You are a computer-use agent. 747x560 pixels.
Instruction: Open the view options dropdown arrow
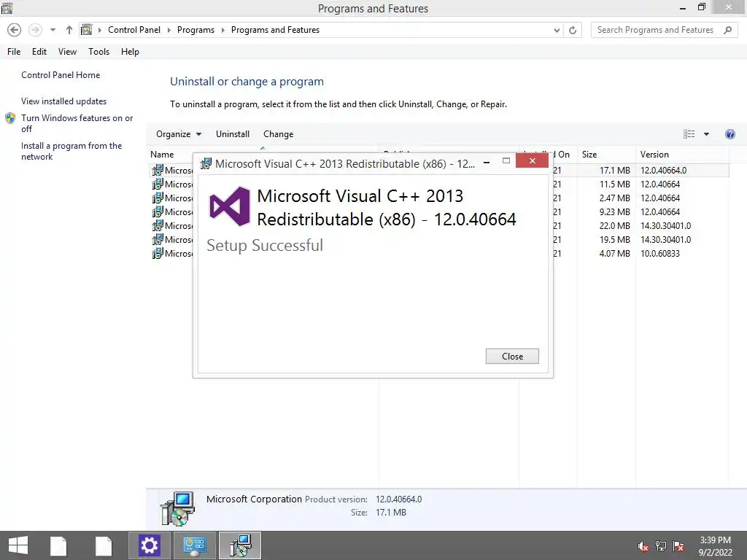point(706,134)
